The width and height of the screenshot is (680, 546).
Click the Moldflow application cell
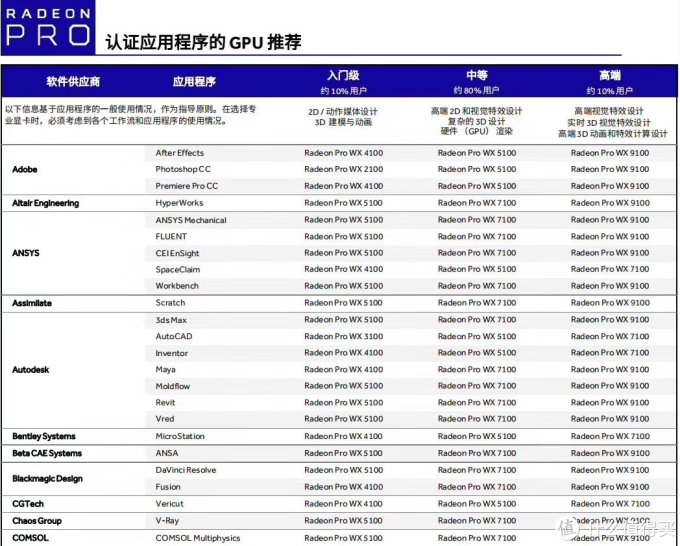[x=173, y=386]
